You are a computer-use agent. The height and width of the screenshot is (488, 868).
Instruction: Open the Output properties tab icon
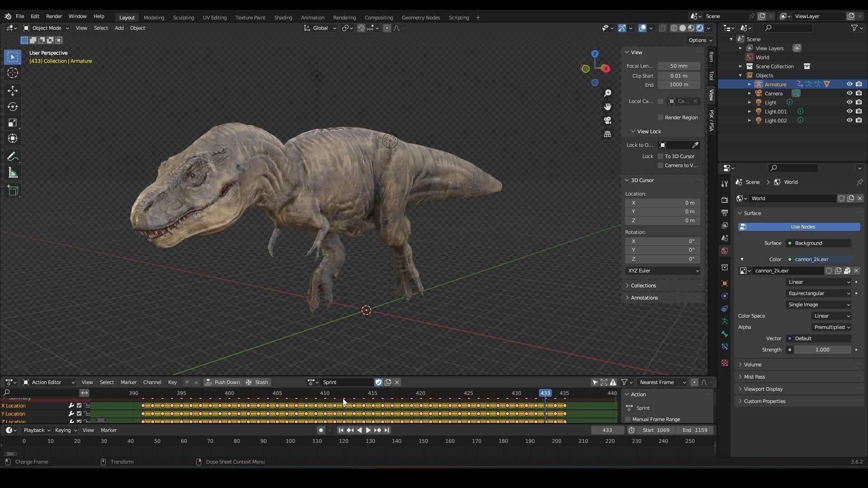click(x=725, y=213)
